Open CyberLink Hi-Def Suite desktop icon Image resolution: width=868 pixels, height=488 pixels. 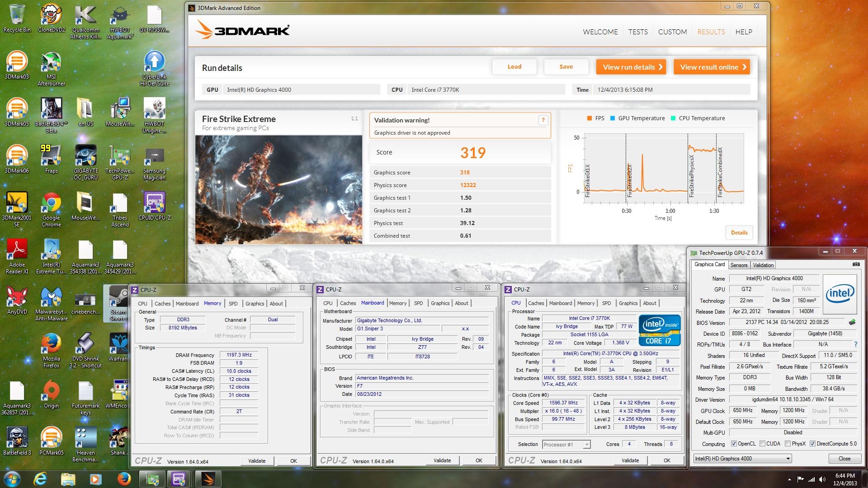point(154,69)
